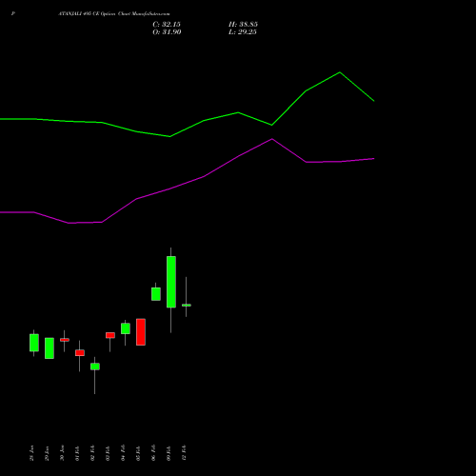Click the red candlestick above 03 Feb

(110, 335)
